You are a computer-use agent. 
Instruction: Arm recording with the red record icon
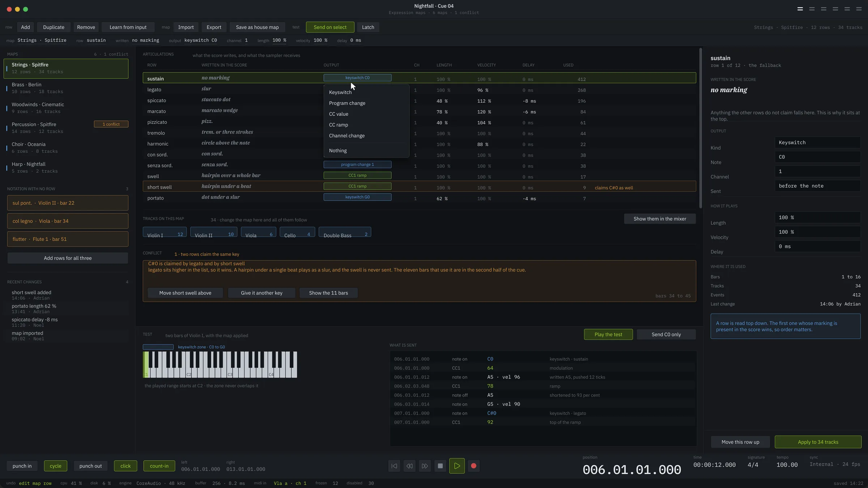point(473,466)
